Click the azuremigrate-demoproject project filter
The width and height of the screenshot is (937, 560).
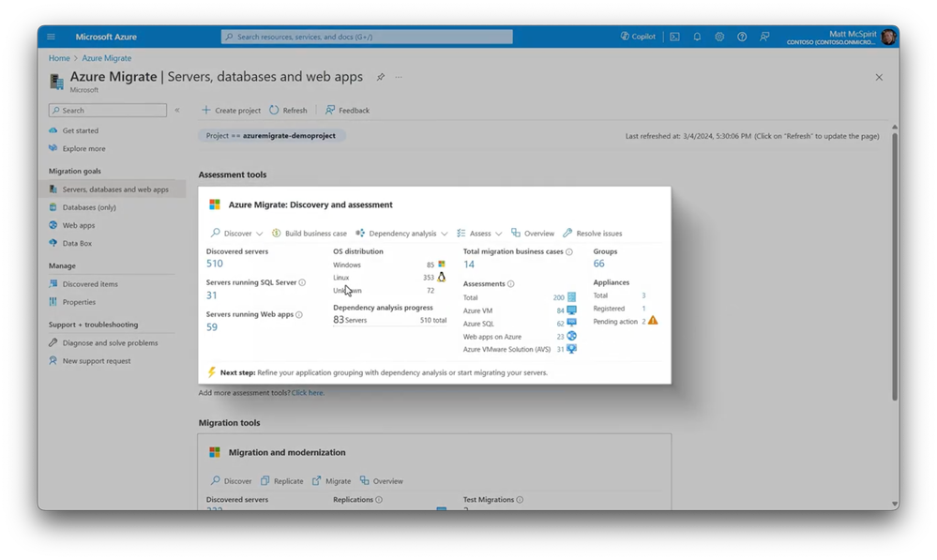(x=271, y=136)
